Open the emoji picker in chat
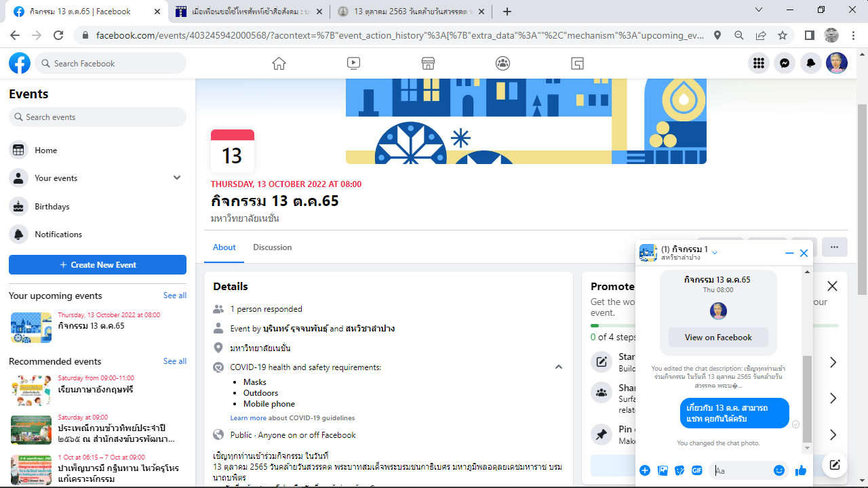Viewport: 868px width, 488px height. (780, 470)
